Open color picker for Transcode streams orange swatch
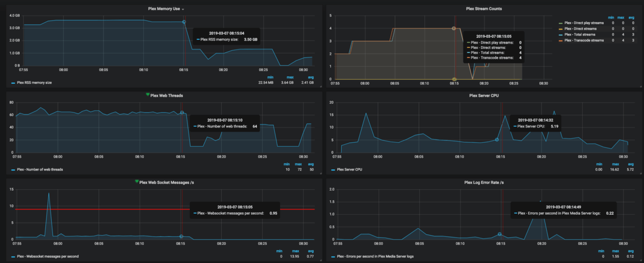 click(x=561, y=40)
